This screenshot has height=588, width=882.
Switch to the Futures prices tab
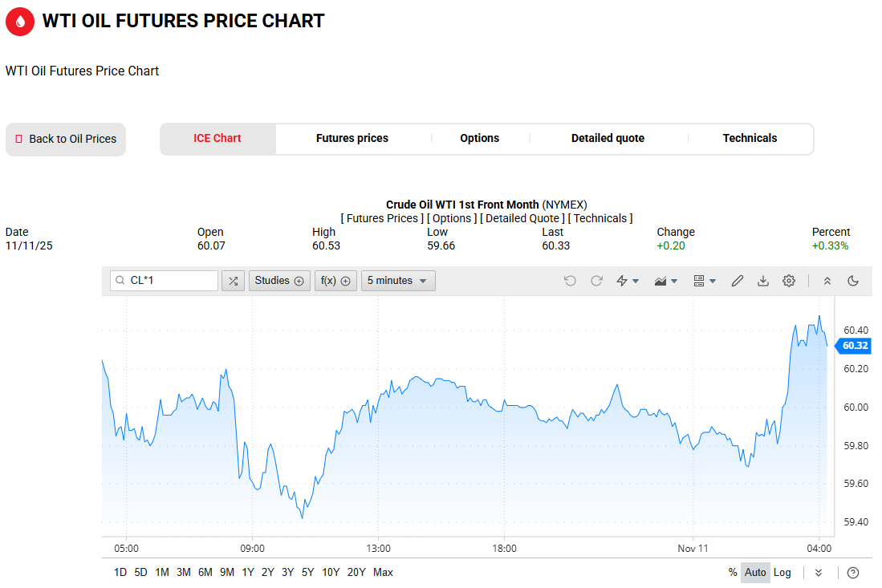tap(352, 139)
